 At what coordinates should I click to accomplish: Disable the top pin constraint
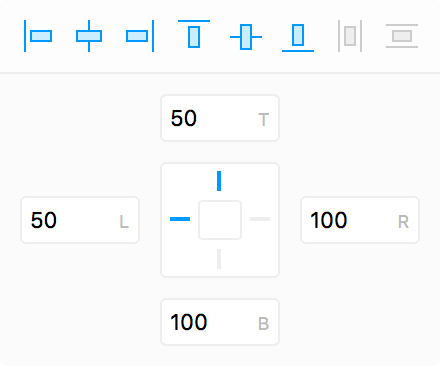(x=219, y=181)
